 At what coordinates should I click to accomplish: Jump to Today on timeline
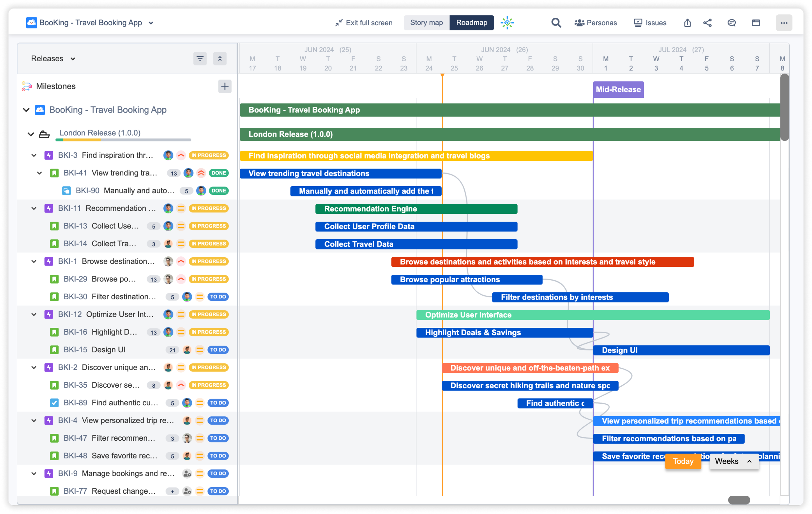(x=683, y=461)
